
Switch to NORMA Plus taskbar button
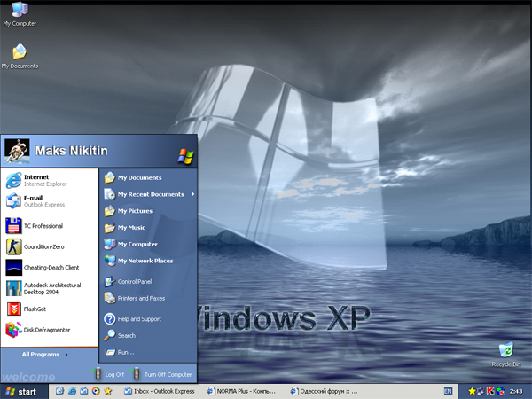[243, 391]
